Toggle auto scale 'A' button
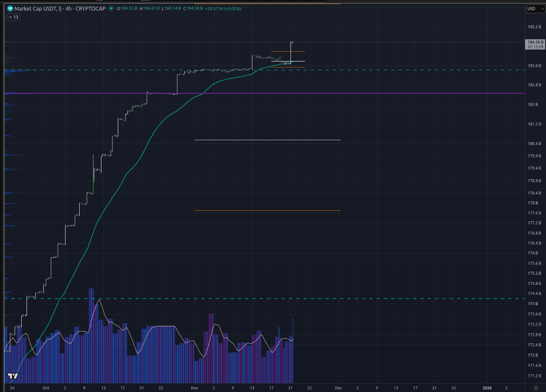Image resolution: width=546 pixels, height=392 pixels. coord(535,388)
